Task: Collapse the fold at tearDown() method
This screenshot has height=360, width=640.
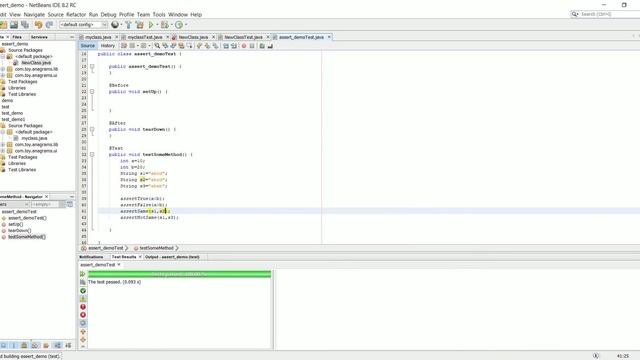Action: click(92, 129)
